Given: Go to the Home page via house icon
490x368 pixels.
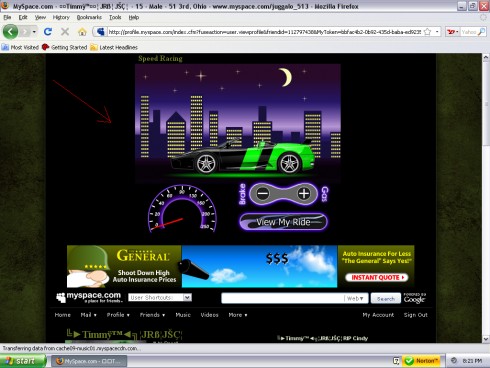Looking at the screenshot, I should tap(82, 32).
